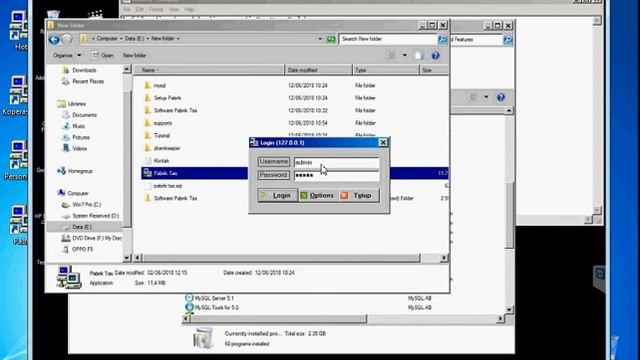Click Computer in the breadcrumb path
Image resolution: width=640 pixels, height=360 pixels.
(107, 38)
